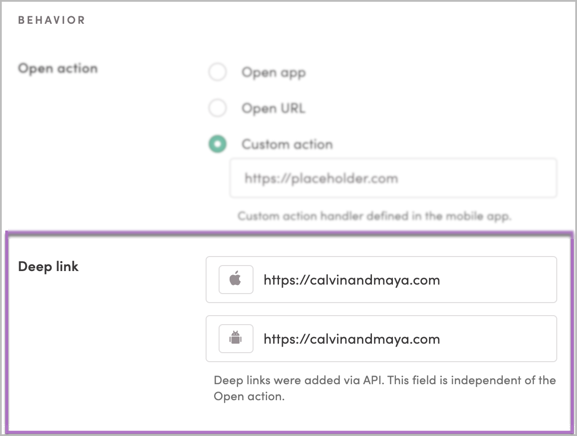Click the Deep link field label
The width and height of the screenshot is (577, 436).
click(x=48, y=266)
